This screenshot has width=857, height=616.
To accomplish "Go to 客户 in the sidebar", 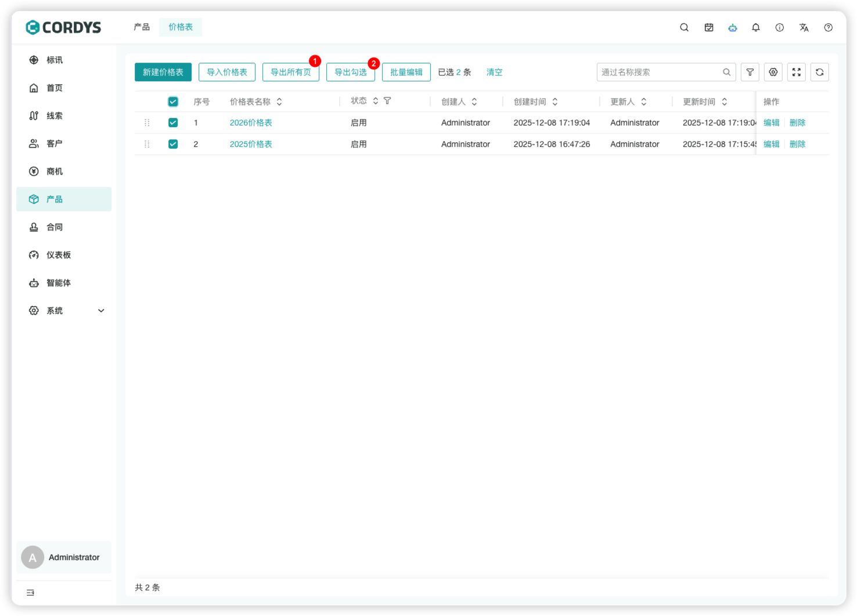I will coord(55,143).
